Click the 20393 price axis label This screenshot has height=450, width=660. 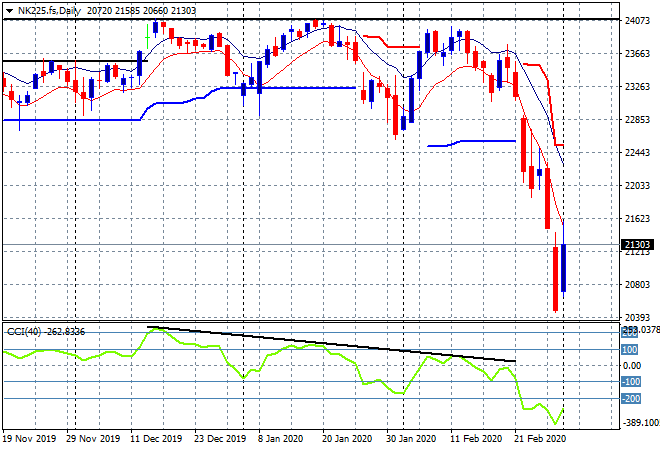(x=637, y=317)
